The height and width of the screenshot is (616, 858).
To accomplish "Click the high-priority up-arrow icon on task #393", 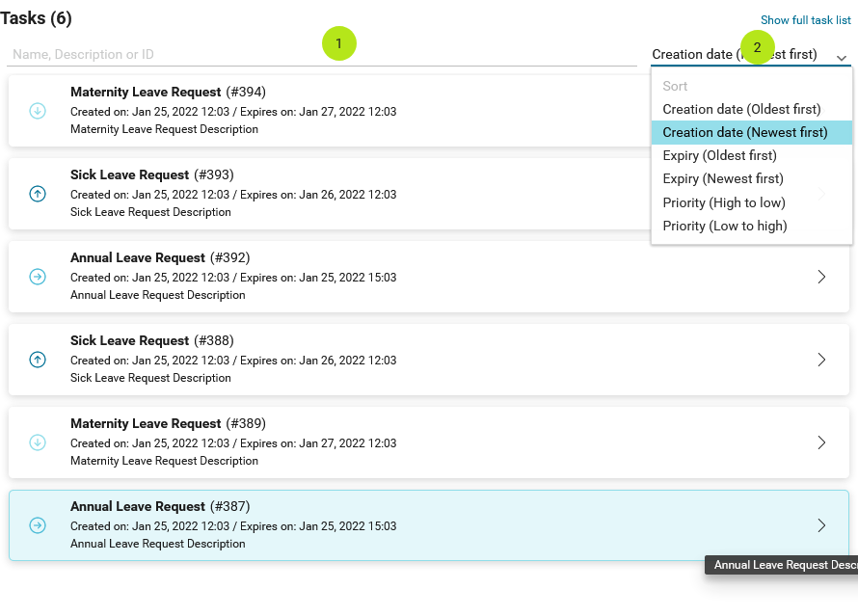I will tap(38, 194).
